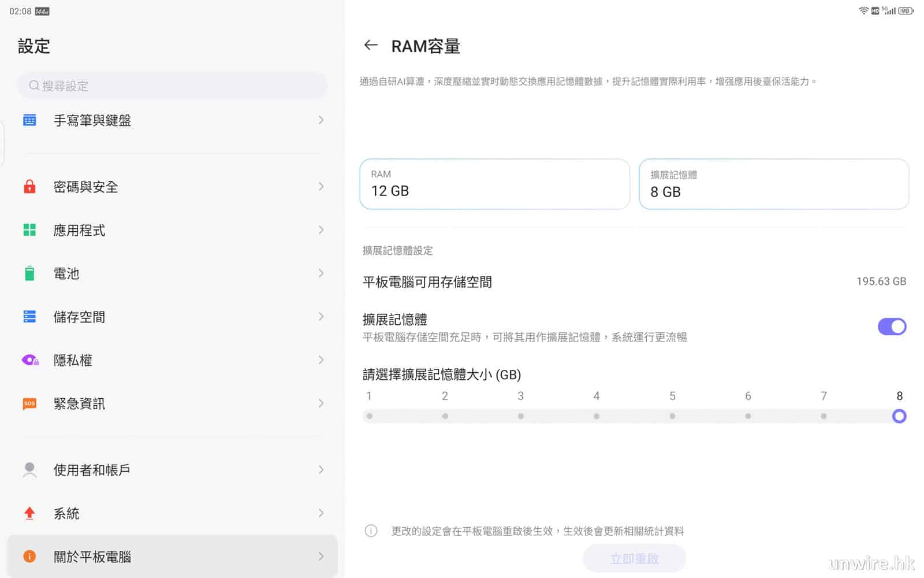Expand 系統 using its chevron arrow
924x578 pixels.
click(321, 513)
